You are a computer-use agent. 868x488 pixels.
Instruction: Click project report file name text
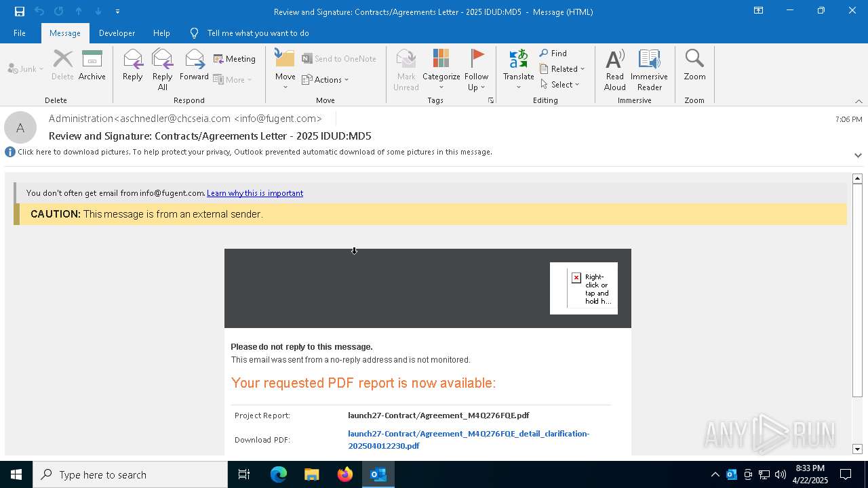439,415
